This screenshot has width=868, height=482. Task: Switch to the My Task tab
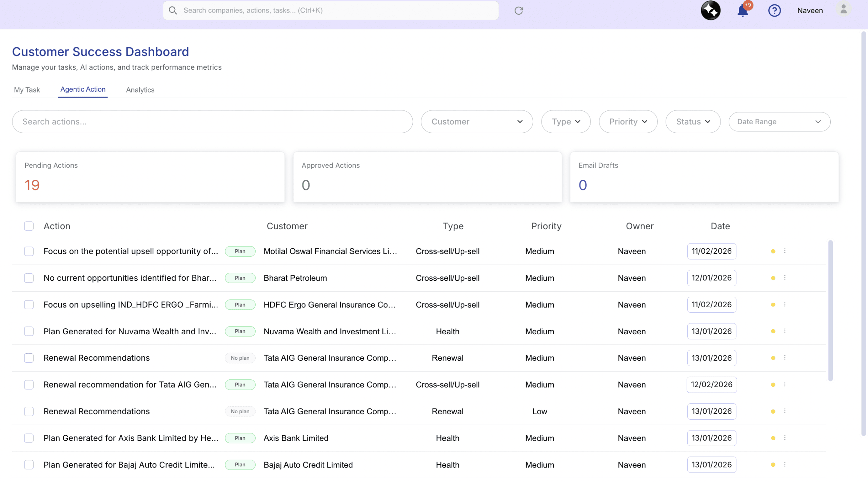click(x=27, y=90)
